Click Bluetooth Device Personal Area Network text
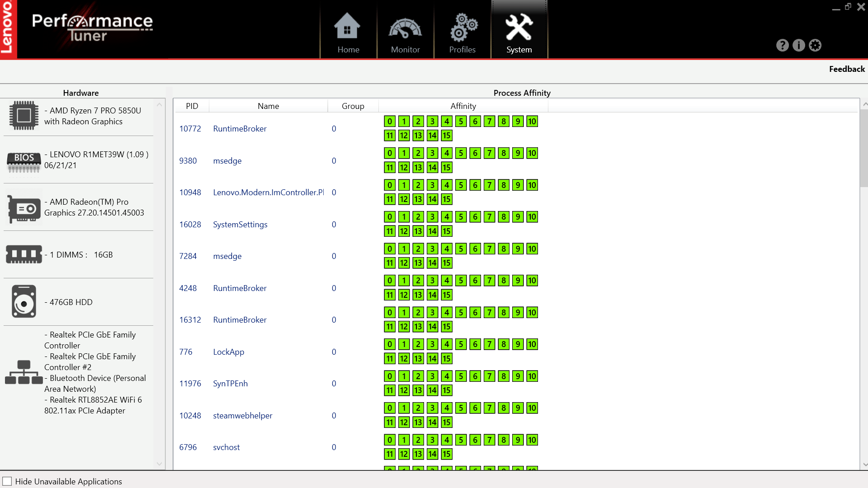This screenshot has height=488, width=868. pyautogui.click(x=95, y=383)
